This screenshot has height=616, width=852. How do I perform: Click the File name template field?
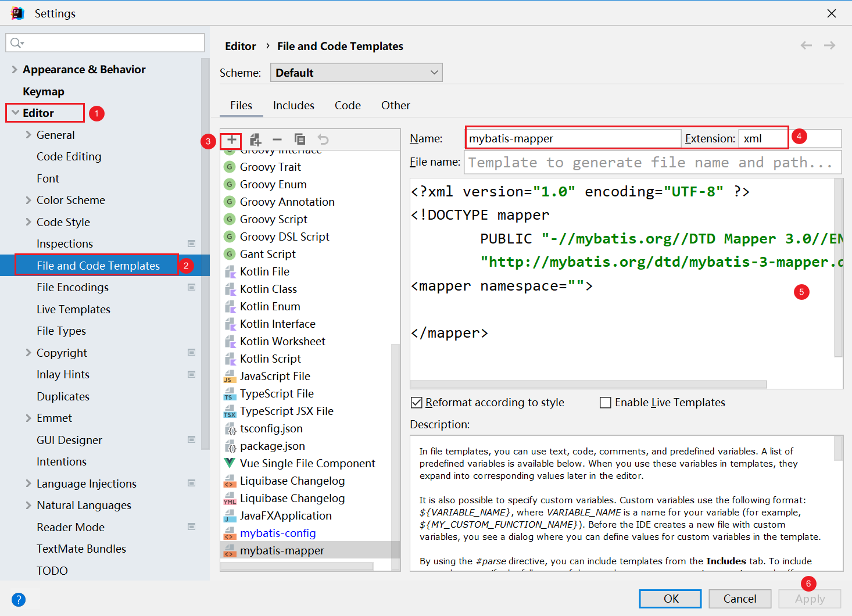tap(653, 162)
